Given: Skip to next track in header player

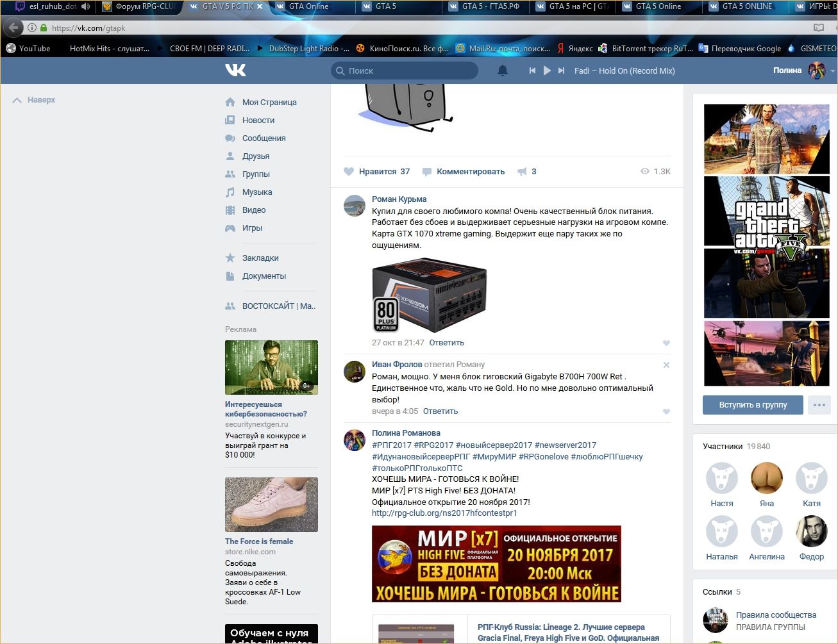Looking at the screenshot, I should point(562,70).
